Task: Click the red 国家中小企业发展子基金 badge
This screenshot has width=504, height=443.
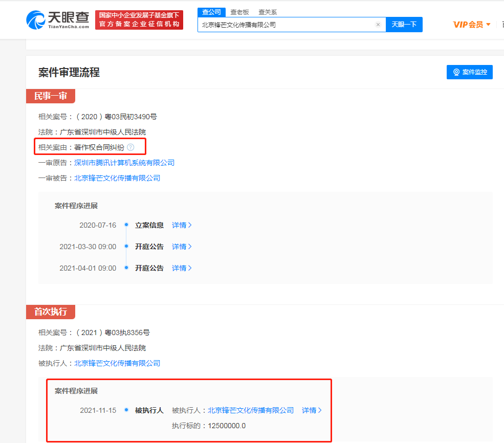Action: click(139, 19)
